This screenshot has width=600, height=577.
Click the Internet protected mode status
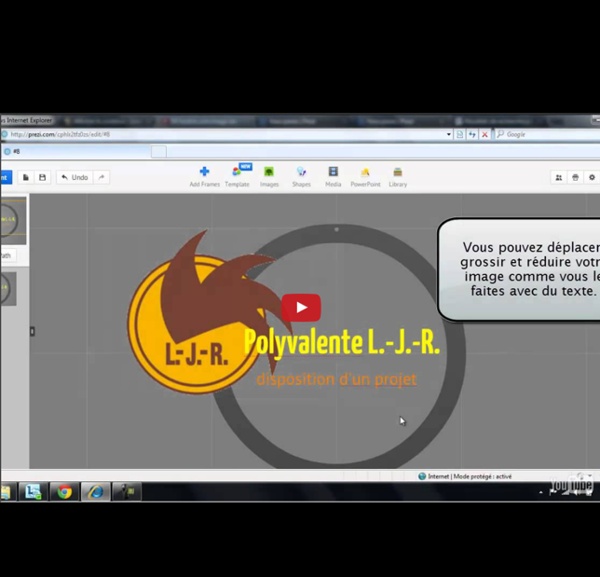pyautogui.click(x=465, y=476)
